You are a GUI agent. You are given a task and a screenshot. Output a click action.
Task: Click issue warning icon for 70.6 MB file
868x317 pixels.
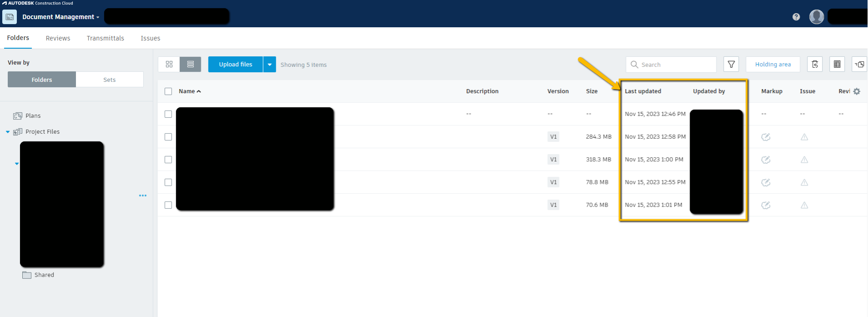(x=804, y=205)
